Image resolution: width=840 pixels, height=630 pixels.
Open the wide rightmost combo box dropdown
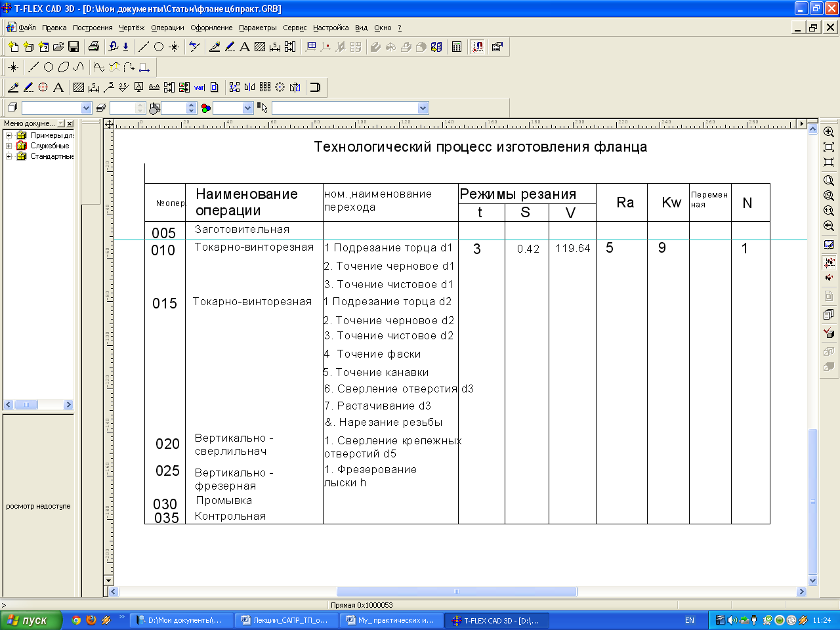(423, 108)
